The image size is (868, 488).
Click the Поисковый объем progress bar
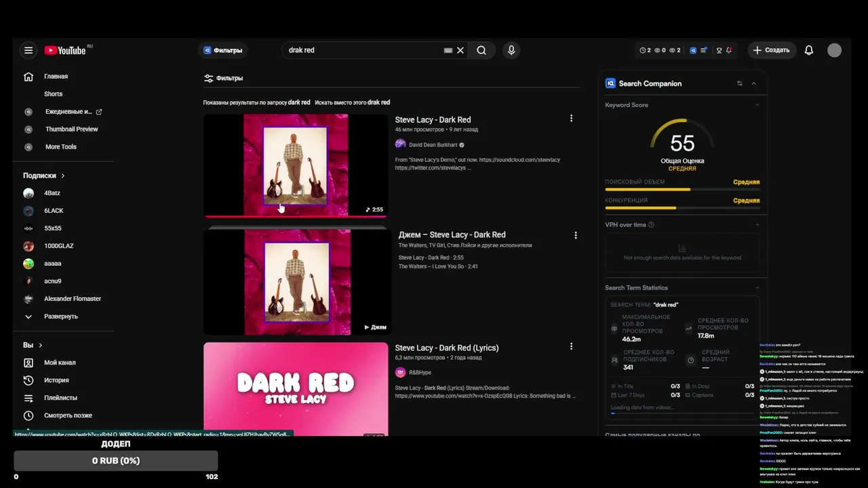point(682,190)
